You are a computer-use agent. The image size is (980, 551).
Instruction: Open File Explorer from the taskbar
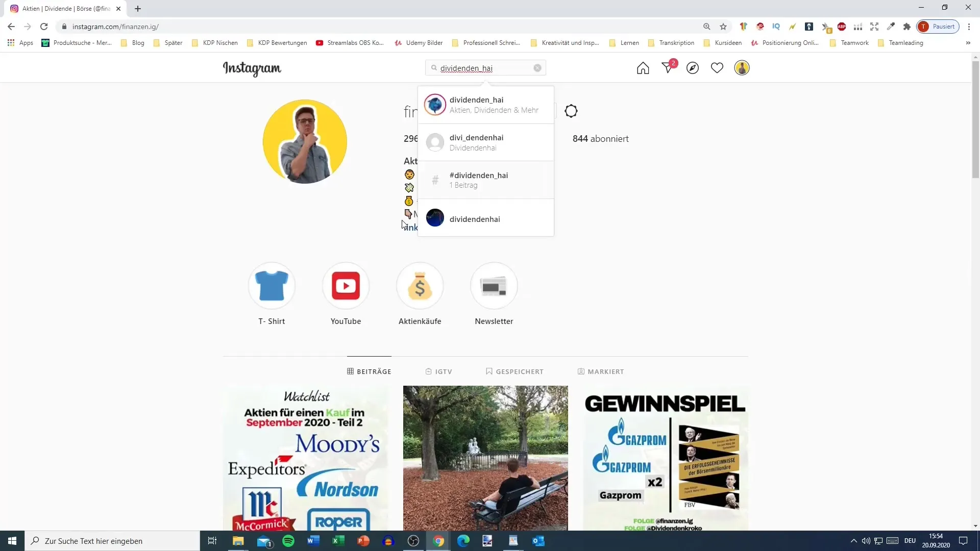238,541
